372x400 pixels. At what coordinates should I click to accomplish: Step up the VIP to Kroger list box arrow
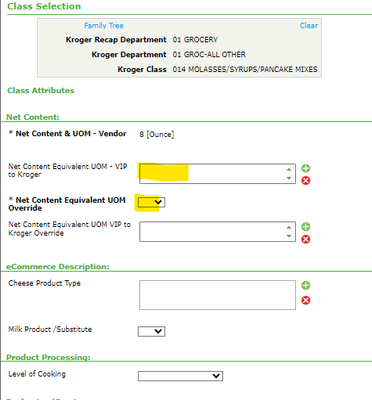click(289, 169)
